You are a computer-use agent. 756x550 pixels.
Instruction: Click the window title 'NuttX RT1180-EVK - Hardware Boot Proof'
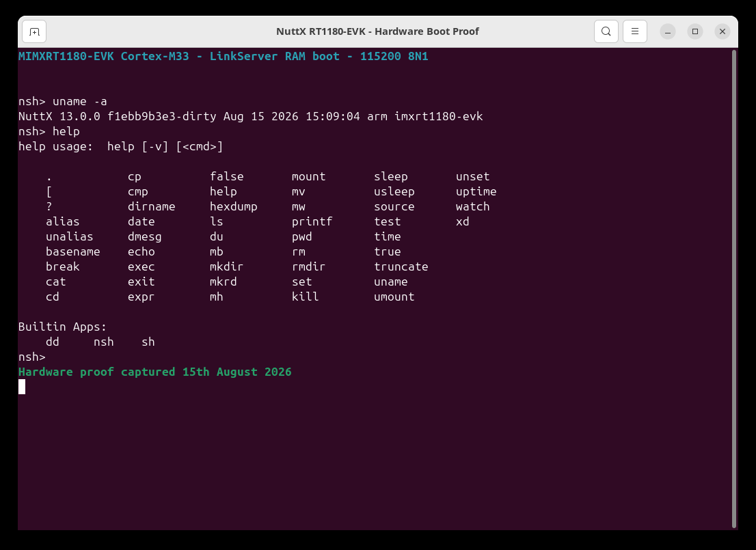coord(377,31)
